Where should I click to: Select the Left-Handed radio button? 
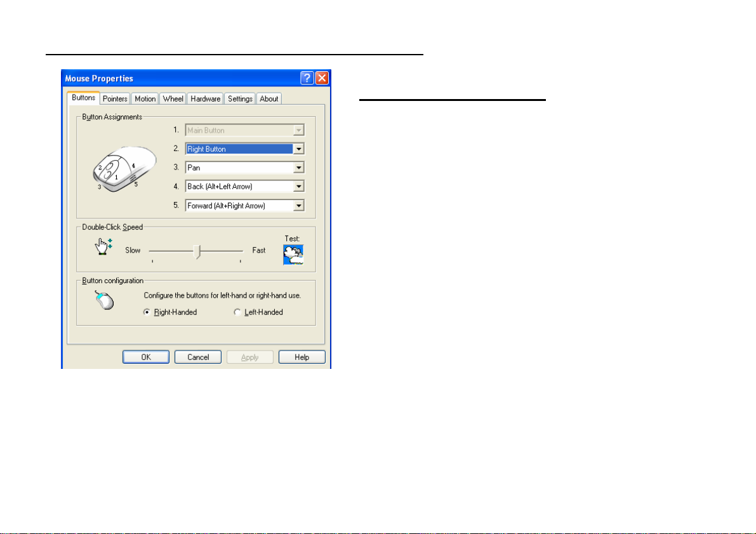tap(237, 312)
